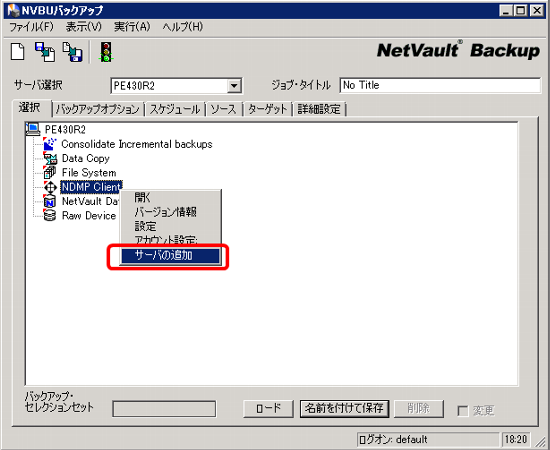Switch to the スケジュール tab
The width and height of the screenshot is (550, 450).
click(175, 109)
